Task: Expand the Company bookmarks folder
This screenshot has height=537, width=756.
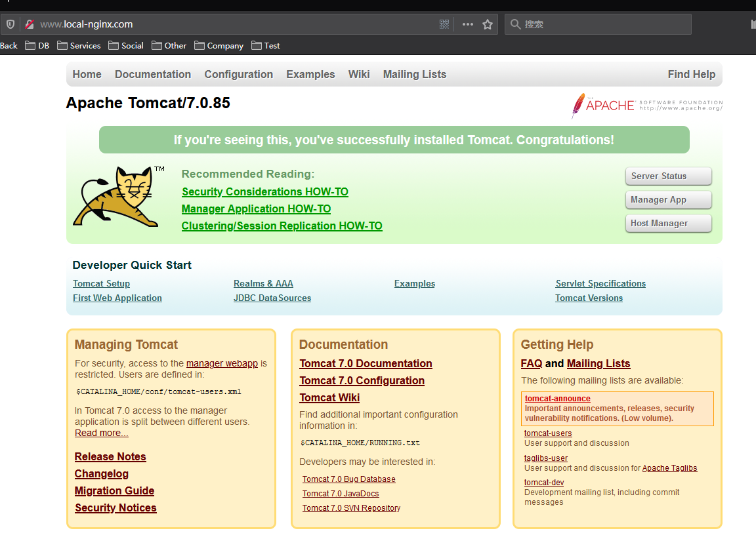Action: click(x=219, y=46)
